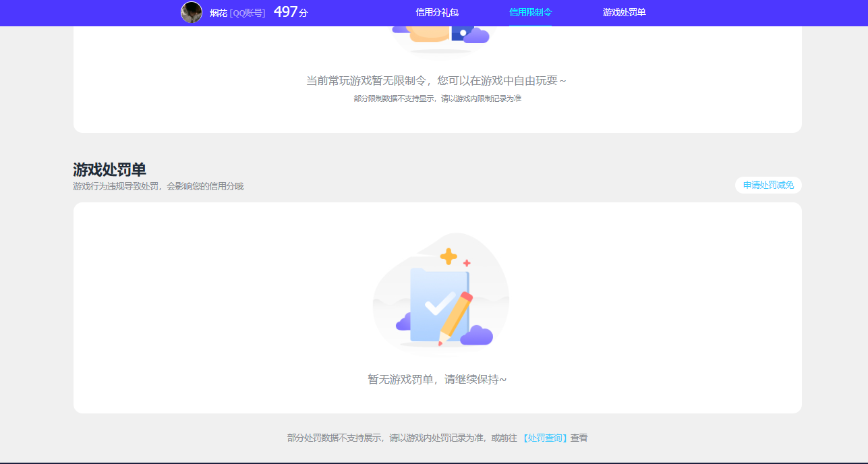Click note 部分限制数据不支持显示
The width and height of the screenshot is (868, 464).
395,98
